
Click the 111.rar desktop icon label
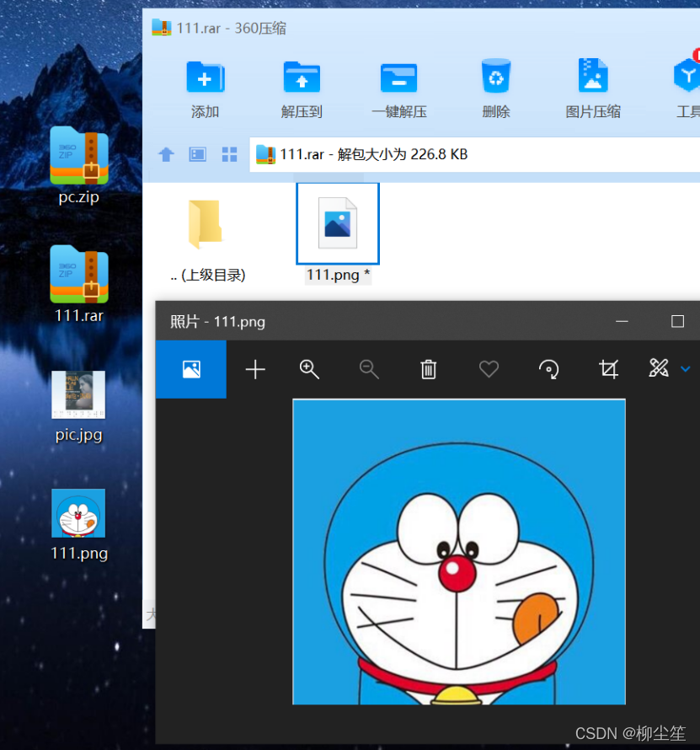(x=79, y=316)
